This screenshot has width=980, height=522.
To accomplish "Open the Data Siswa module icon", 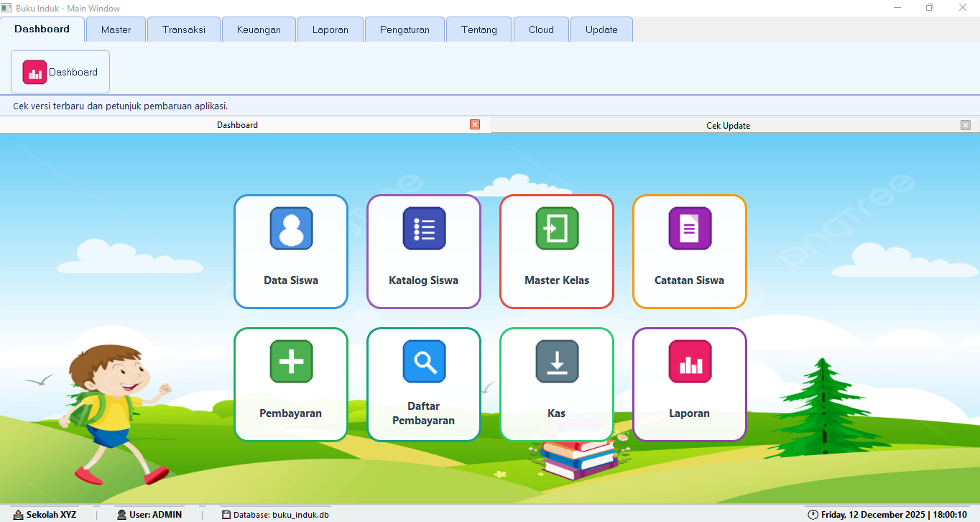I will 290,229.
